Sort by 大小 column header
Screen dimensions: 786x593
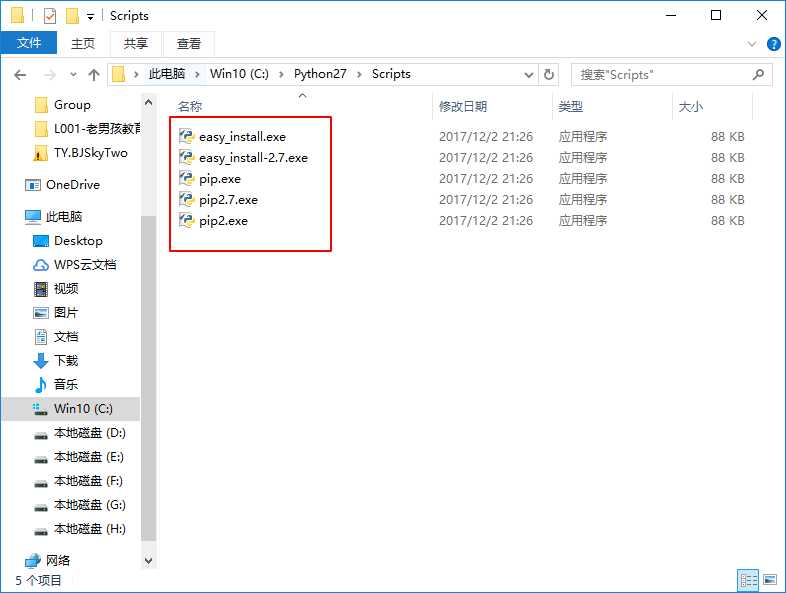click(690, 106)
